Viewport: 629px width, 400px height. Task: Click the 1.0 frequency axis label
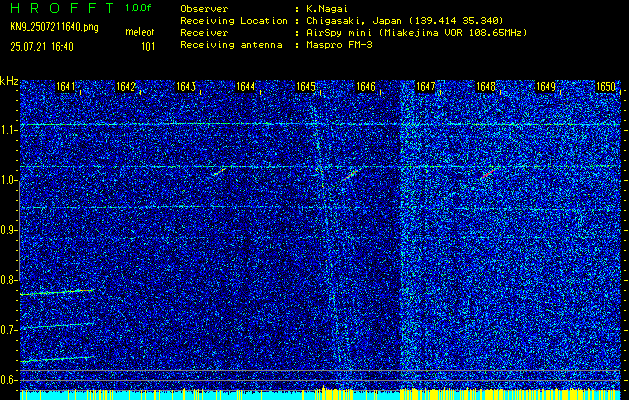[x=7, y=181]
